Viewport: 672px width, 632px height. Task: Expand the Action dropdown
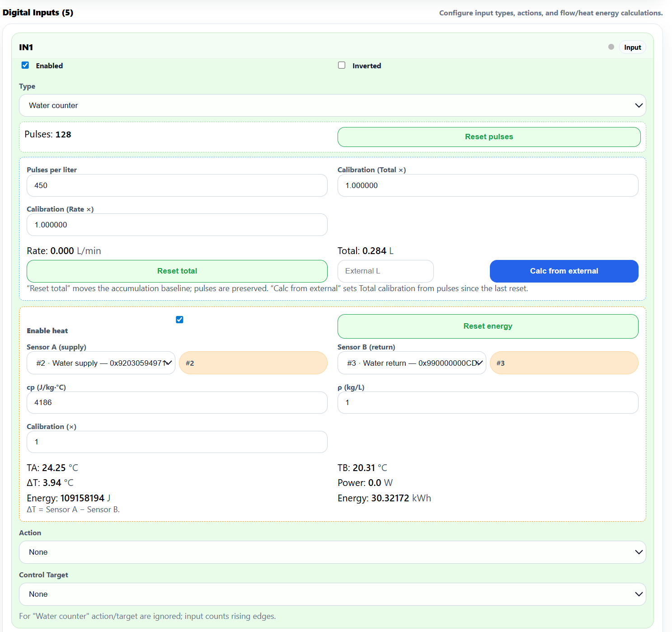point(332,552)
